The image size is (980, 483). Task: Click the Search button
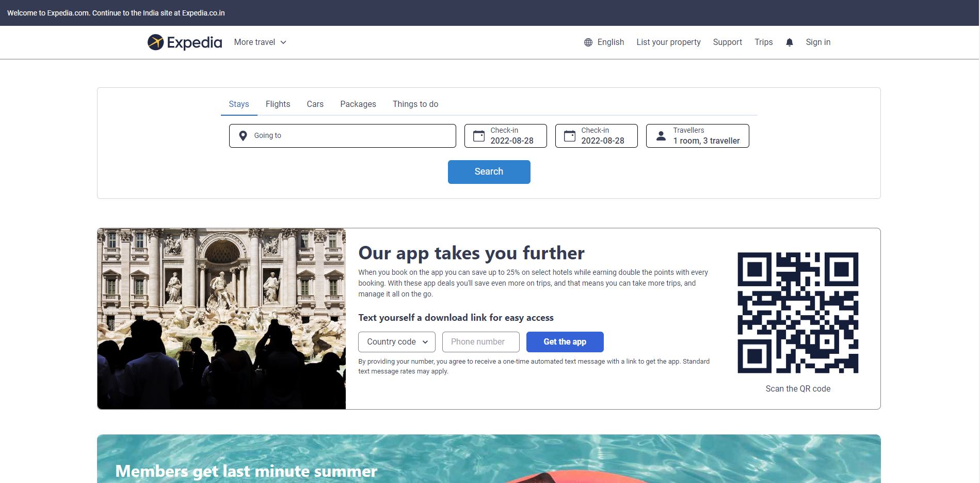(489, 172)
